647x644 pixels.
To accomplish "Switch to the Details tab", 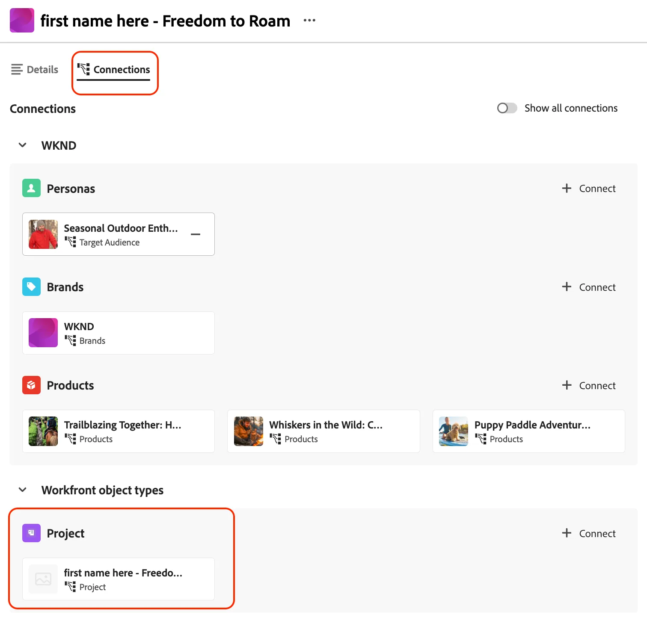I will click(35, 69).
